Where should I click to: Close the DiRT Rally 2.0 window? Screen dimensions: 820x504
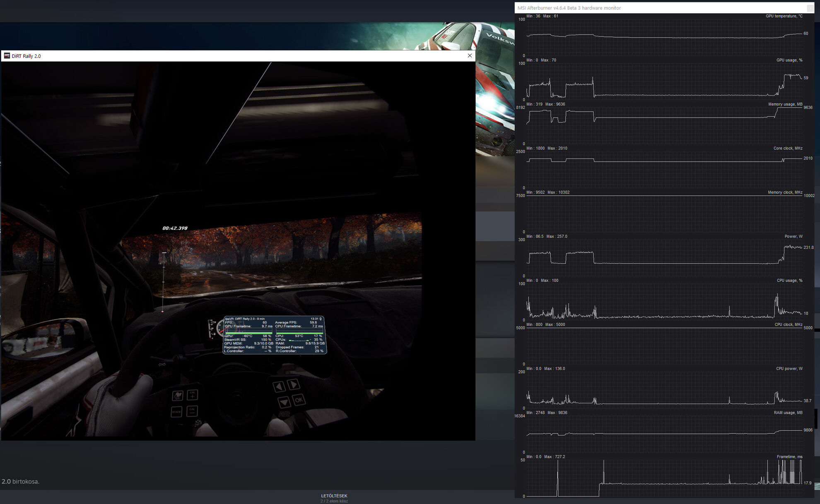pos(470,56)
